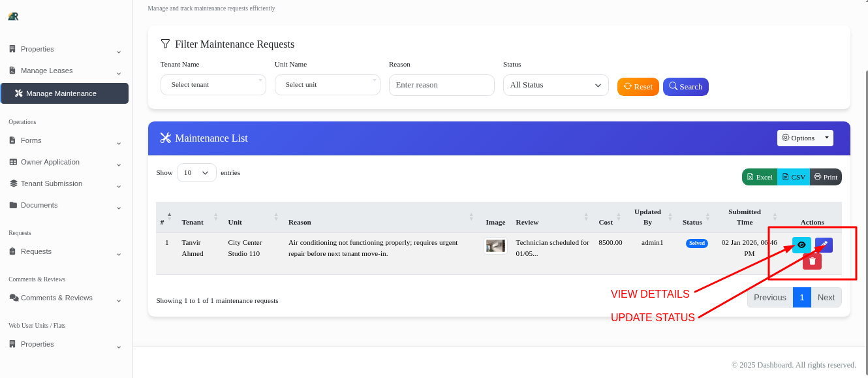The height and width of the screenshot is (378, 868).
Task: Click the Owner Application grid icon
Action: click(x=14, y=162)
